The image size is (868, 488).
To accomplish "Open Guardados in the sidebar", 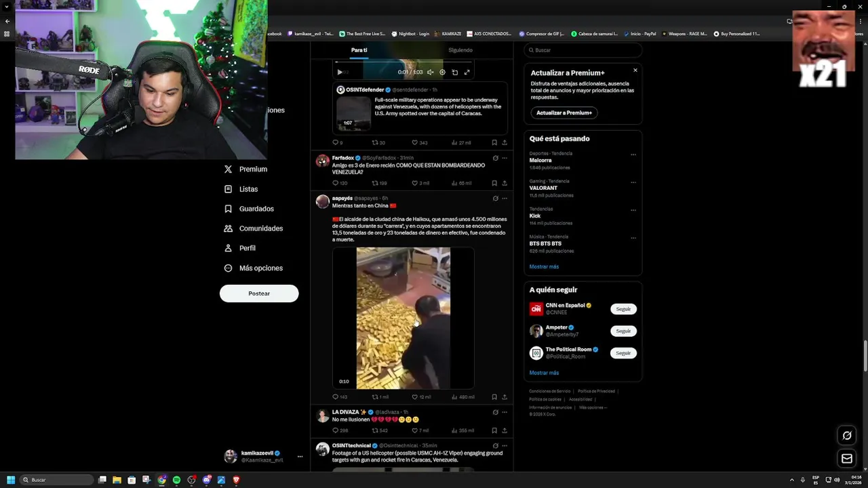I will [x=249, y=209].
